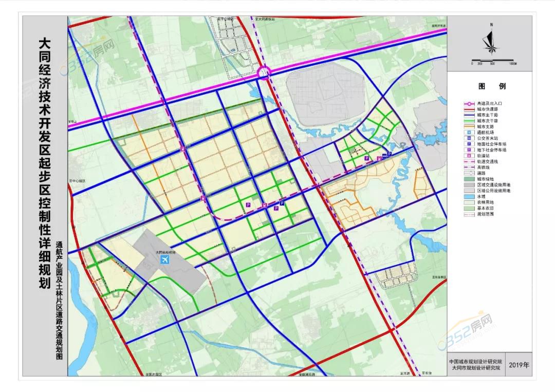Click the map scale bar
This screenshot has width=555, height=392.
492,60
